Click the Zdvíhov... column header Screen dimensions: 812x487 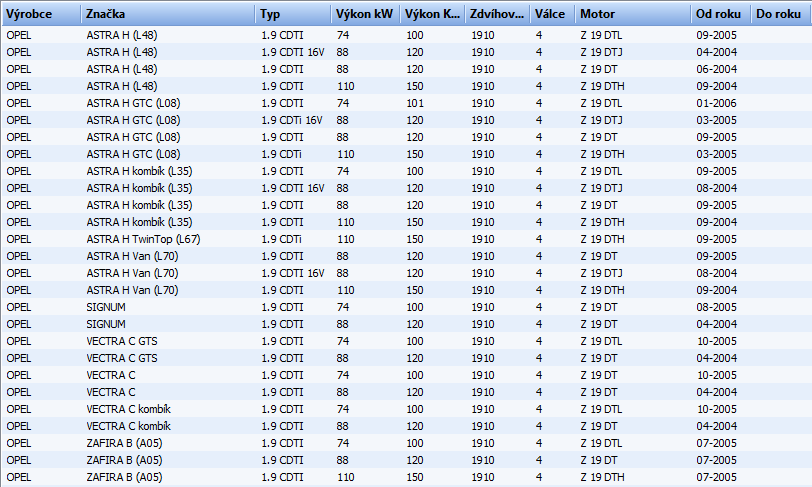pyautogui.click(x=498, y=14)
